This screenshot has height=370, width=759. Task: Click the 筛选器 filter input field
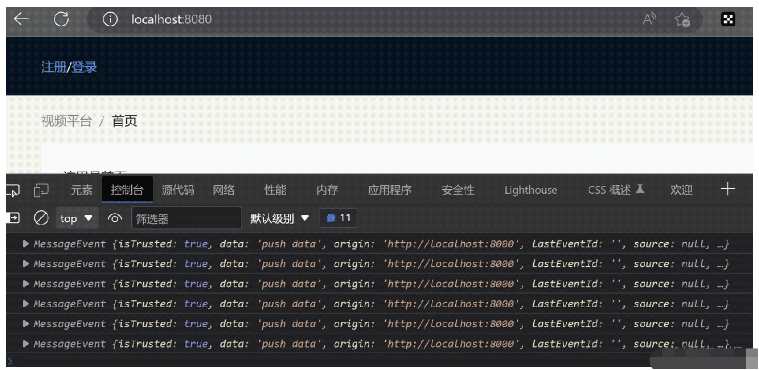point(186,218)
